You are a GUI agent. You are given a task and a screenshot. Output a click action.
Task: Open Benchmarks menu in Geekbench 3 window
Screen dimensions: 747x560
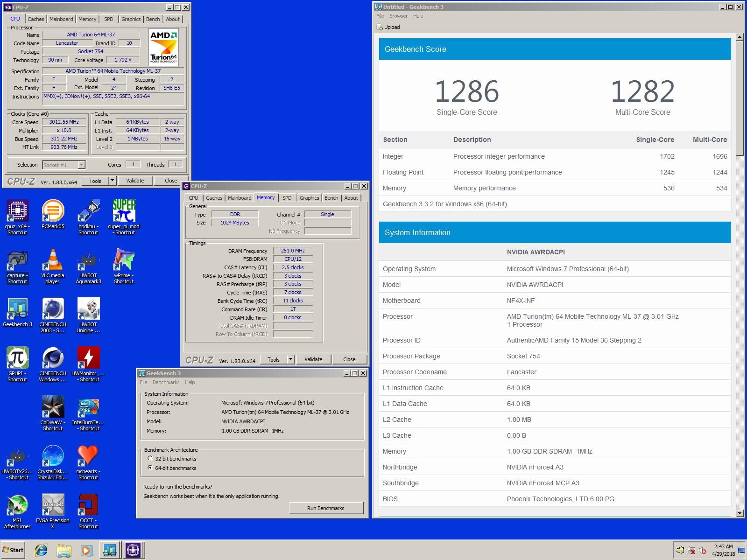pos(166,382)
